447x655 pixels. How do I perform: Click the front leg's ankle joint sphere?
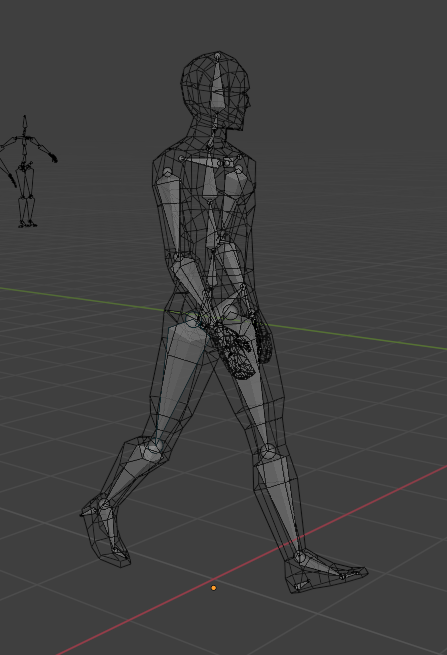[x=300, y=558]
